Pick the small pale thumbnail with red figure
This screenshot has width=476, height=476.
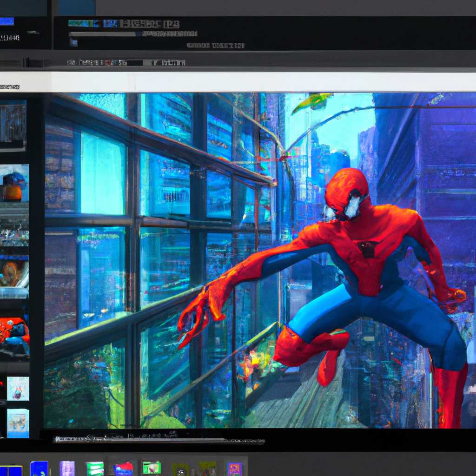pos(18,389)
